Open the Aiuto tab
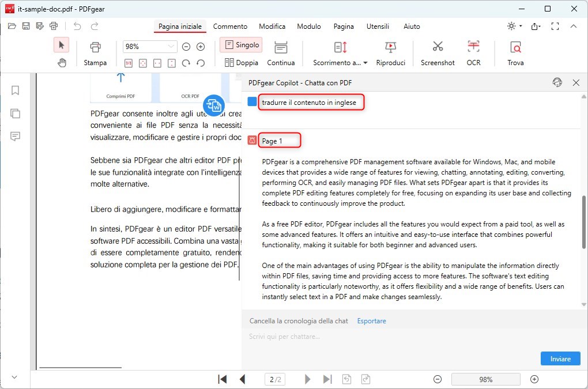This screenshot has height=389, width=588. point(412,27)
